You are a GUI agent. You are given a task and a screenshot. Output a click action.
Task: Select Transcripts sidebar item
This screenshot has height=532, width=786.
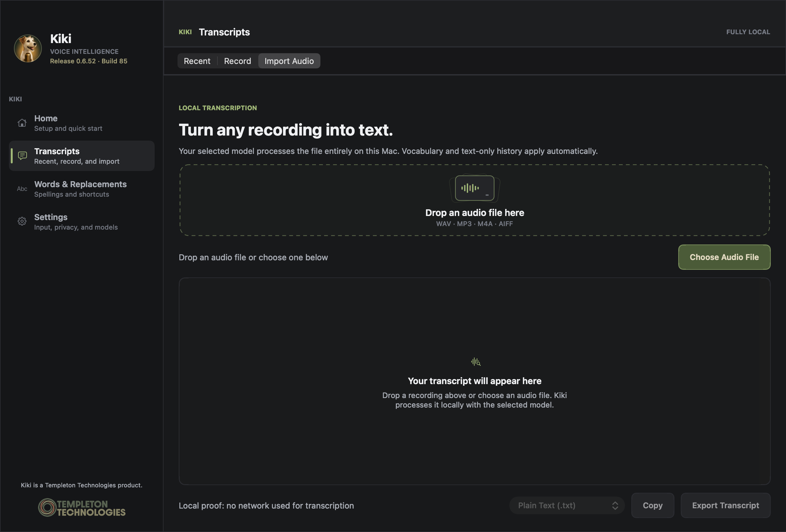81,156
